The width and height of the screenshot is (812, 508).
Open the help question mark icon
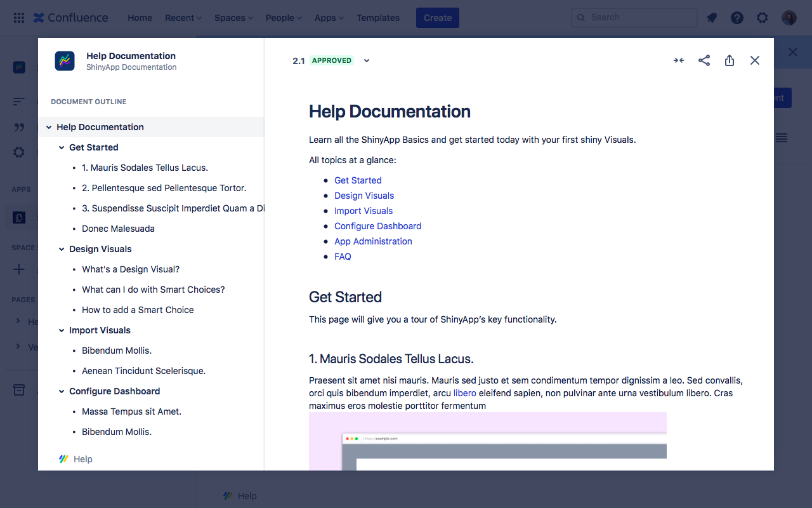pos(737,18)
